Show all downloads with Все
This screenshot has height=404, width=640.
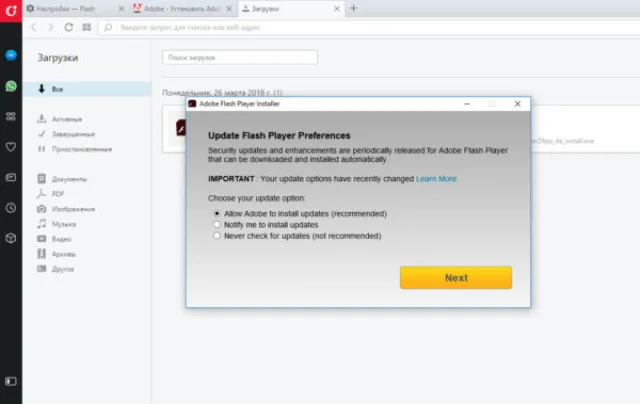coord(87,89)
